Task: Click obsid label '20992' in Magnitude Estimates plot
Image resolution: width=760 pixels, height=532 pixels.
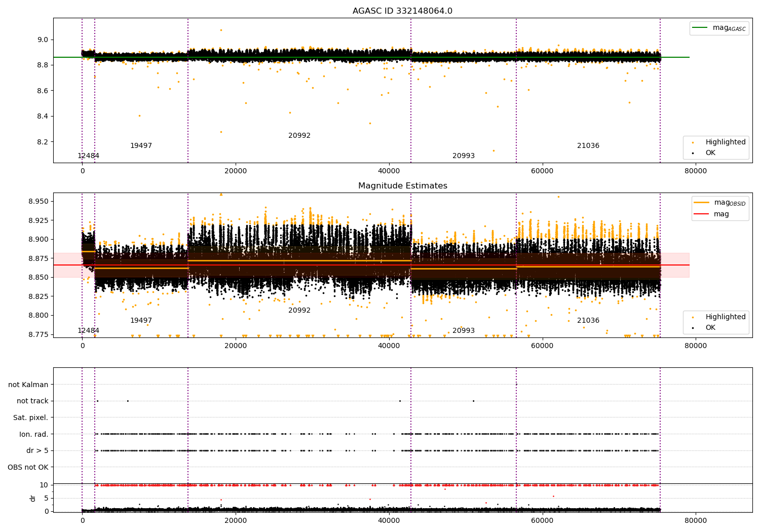Action: [x=299, y=311]
